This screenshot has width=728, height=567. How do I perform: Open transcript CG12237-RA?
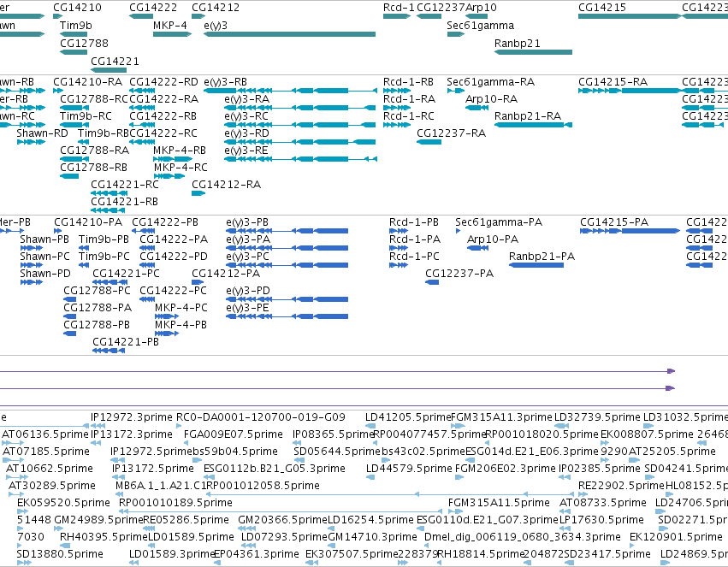pos(452,133)
